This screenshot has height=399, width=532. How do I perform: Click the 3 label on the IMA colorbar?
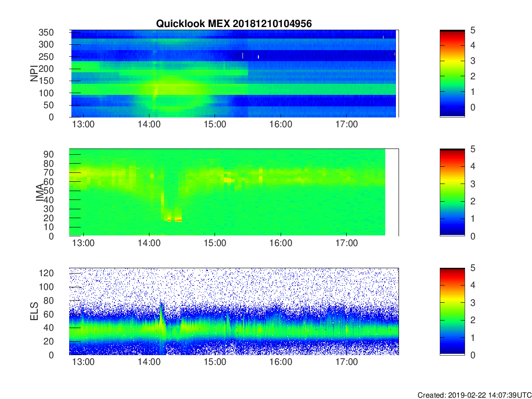pyautogui.click(x=473, y=184)
